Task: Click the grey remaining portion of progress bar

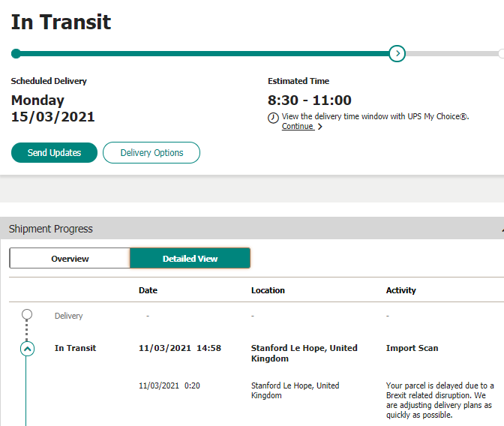Action: (x=450, y=53)
